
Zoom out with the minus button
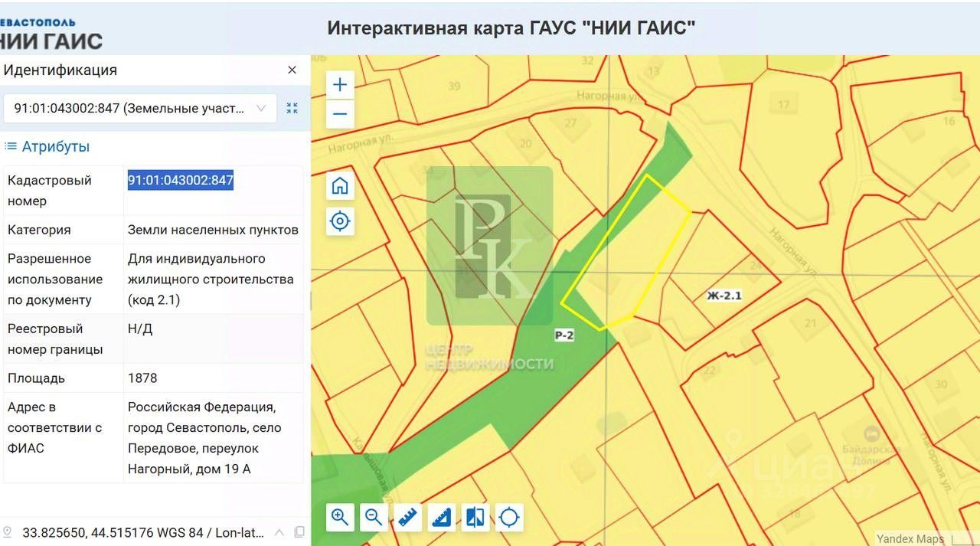(340, 115)
